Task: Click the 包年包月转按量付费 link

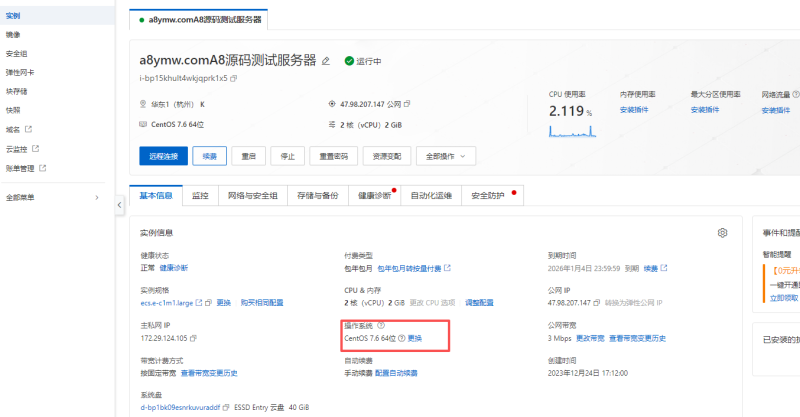Action: point(409,268)
